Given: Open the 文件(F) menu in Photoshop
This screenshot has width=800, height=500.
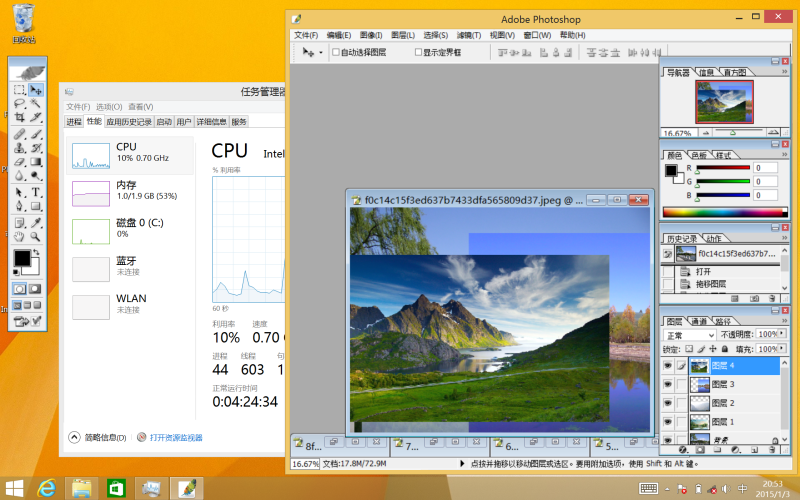Looking at the screenshot, I should pos(306,35).
